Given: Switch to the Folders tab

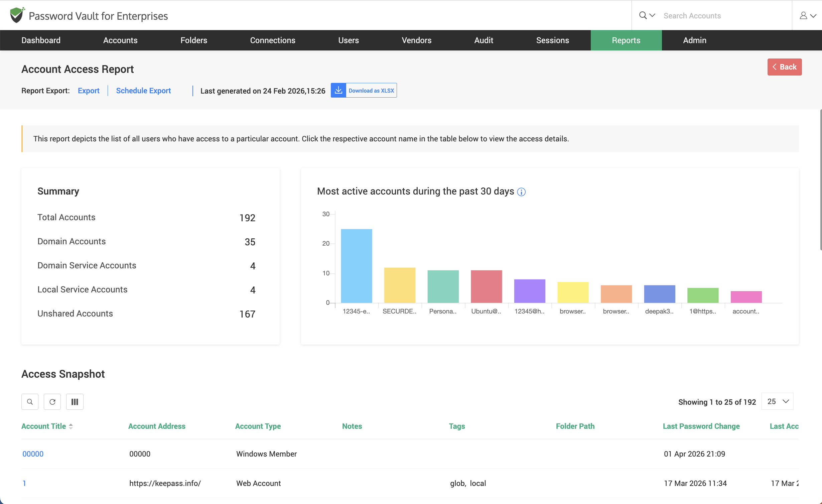Looking at the screenshot, I should pos(194,40).
